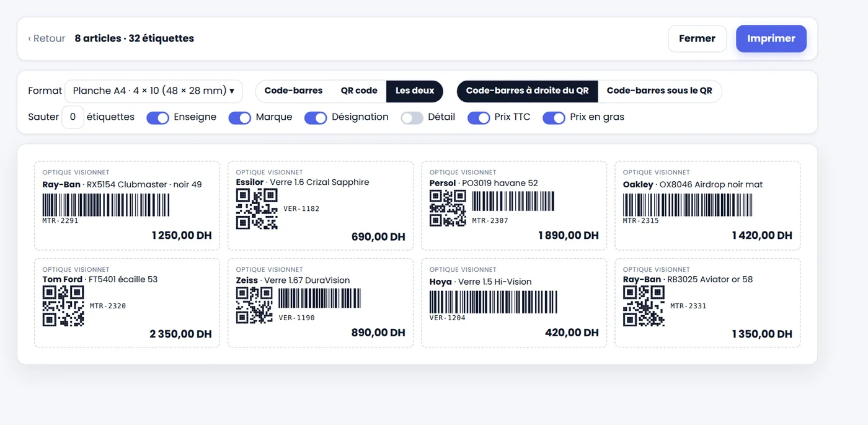
Task: Go back via the Retour link
Action: click(x=46, y=38)
